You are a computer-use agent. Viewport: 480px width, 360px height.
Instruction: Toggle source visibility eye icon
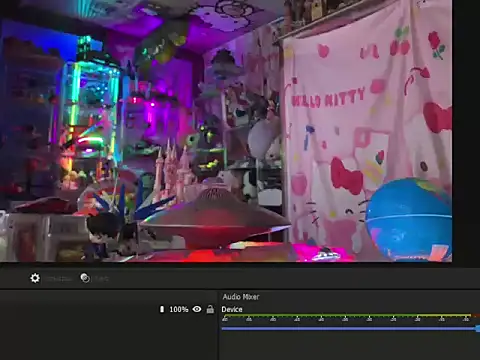click(x=197, y=309)
